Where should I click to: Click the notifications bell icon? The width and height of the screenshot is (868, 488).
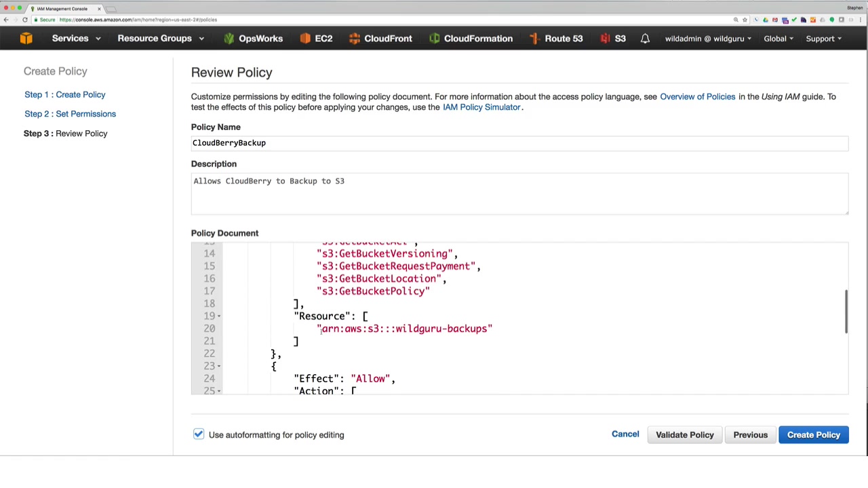tap(645, 39)
